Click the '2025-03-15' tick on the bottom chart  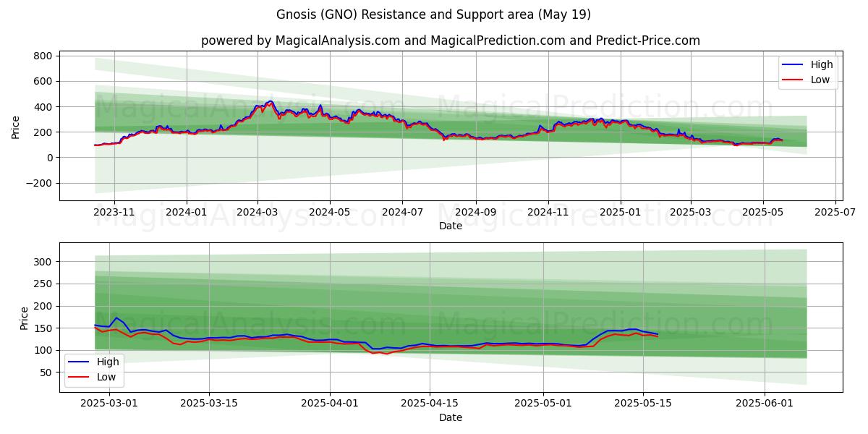209,404
